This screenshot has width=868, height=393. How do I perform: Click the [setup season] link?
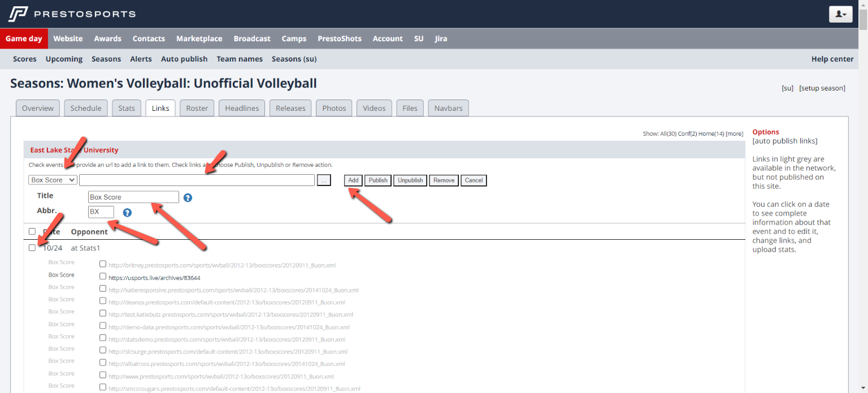tap(822, 88)
